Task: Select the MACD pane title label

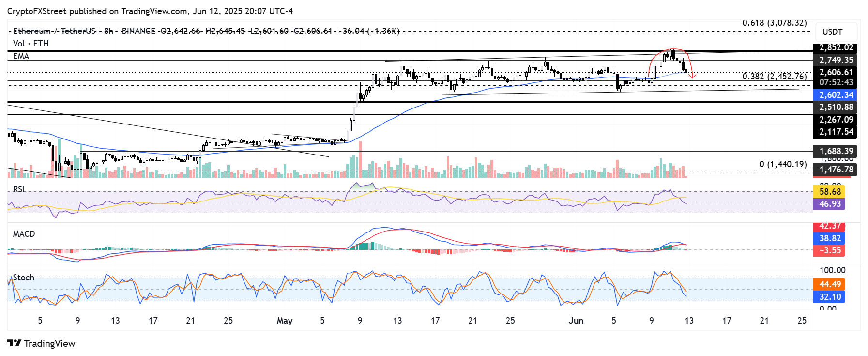Action: pyautogui.click(x=24, y=234)
